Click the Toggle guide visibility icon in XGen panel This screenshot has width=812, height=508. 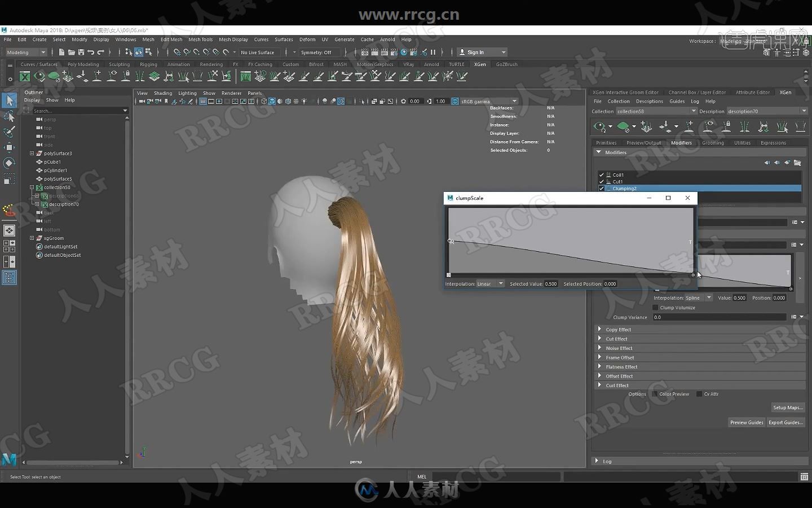point(708,126)
